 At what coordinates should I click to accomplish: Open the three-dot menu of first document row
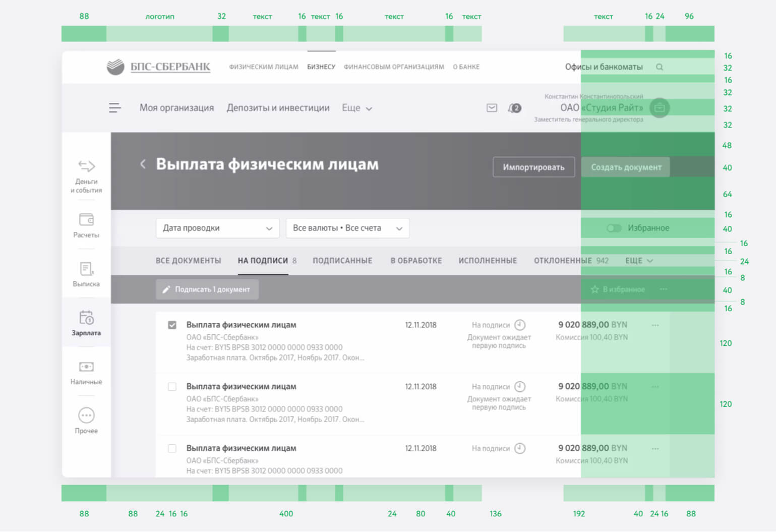point(655,325)
